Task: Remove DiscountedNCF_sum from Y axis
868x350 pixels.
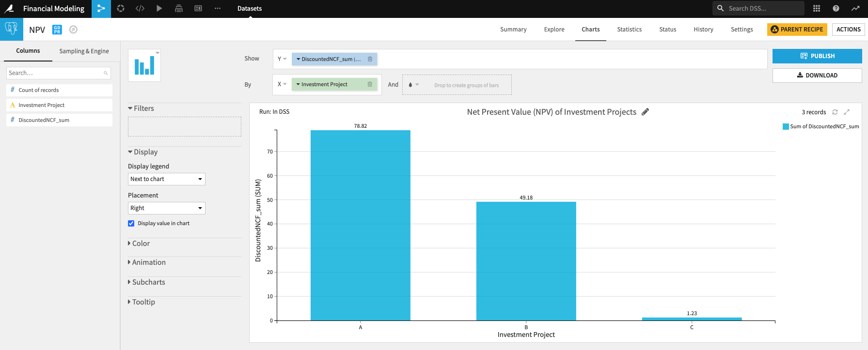Action: (370, 59)
